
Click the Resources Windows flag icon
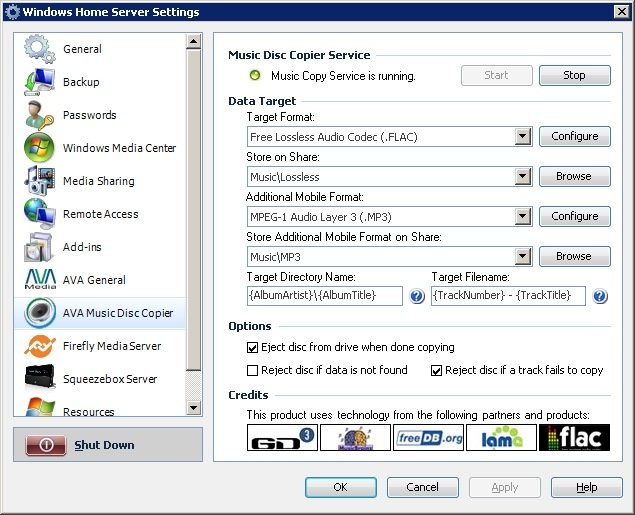39,407
